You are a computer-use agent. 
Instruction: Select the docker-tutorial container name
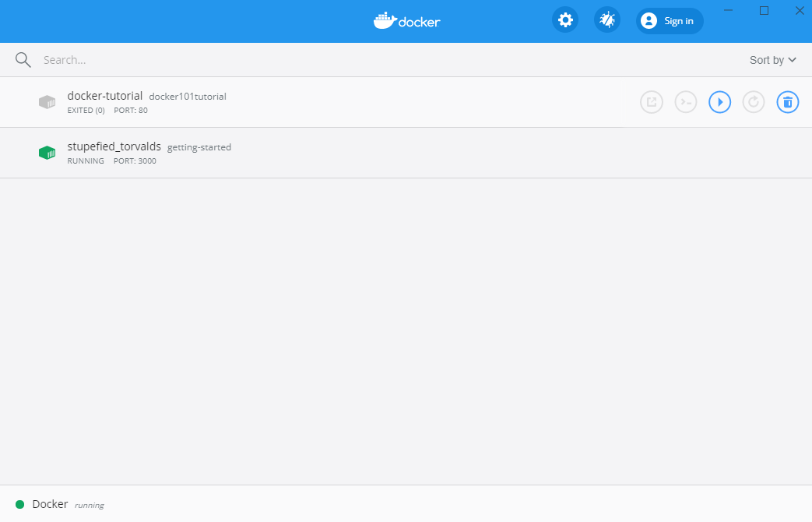[x=104, y=96]
